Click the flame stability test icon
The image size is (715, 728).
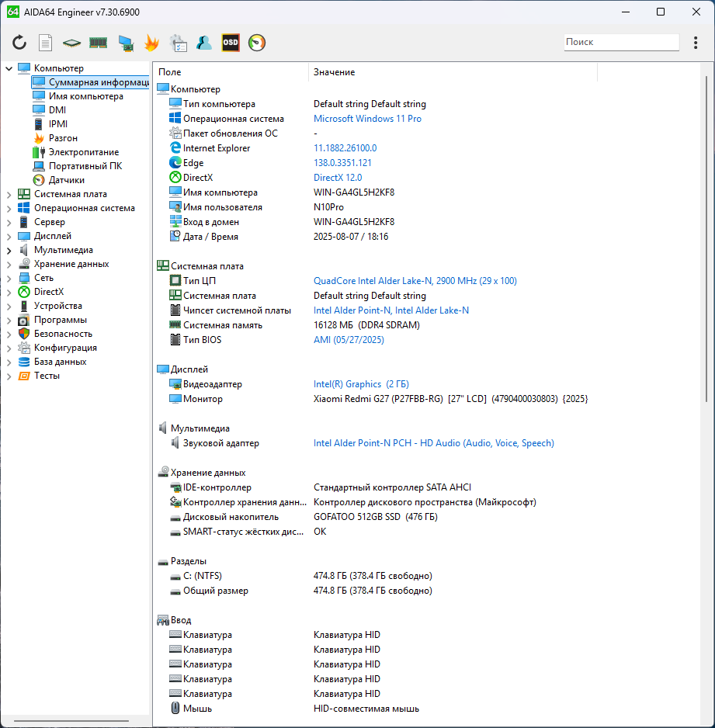(151, 43)
